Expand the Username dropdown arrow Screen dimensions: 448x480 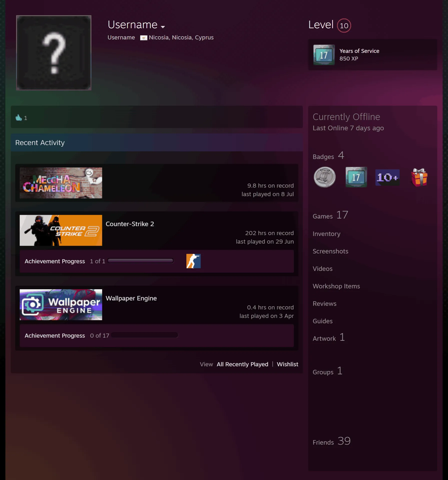click(163, 27)
